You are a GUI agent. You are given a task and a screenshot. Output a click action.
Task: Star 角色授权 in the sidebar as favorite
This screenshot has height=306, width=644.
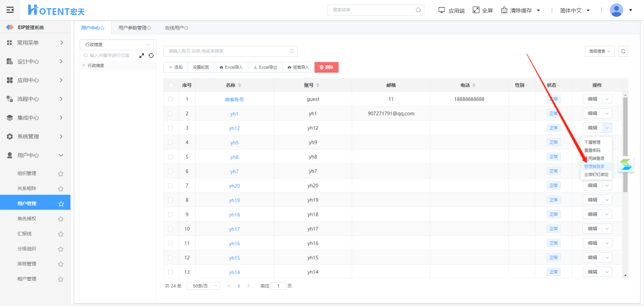point(61,219)
